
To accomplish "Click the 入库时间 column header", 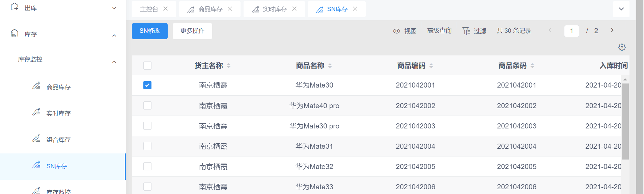I will click(x=614, y=66).
